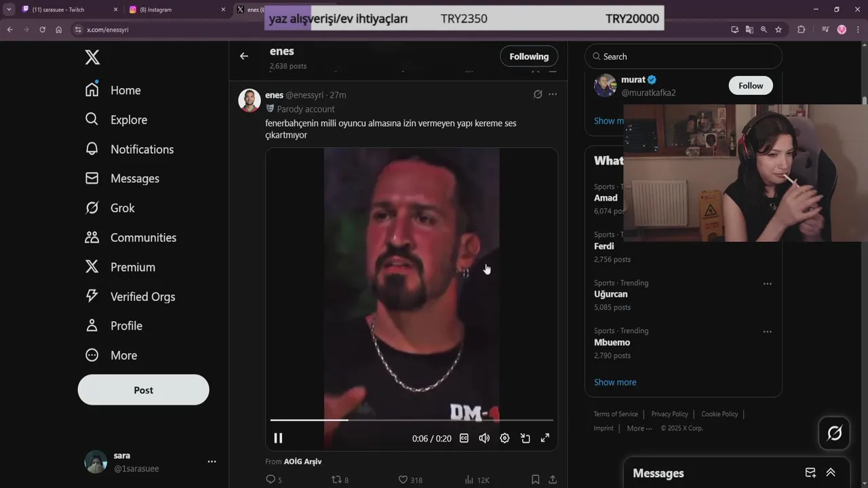Pause the video
This screenshot has width=868, height=488.
278,439
